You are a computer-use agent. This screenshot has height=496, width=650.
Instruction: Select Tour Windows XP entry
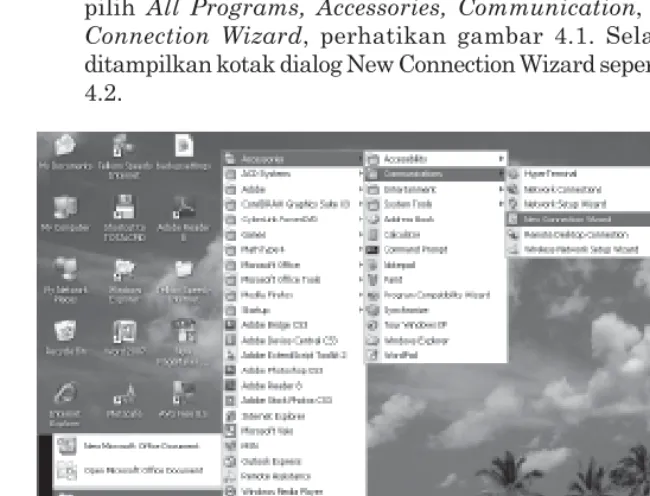coord(435,325)
